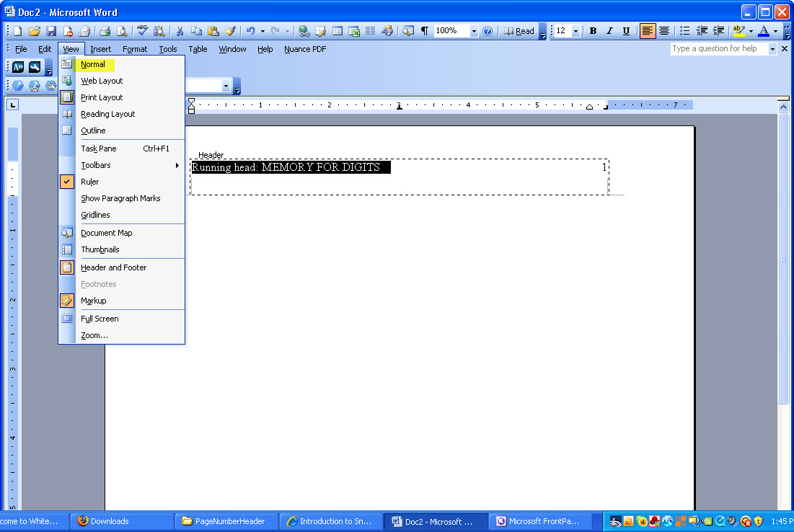Switch to Downloads in the taskbar
The height and width of the screenshot is (532, 794).
120,521
